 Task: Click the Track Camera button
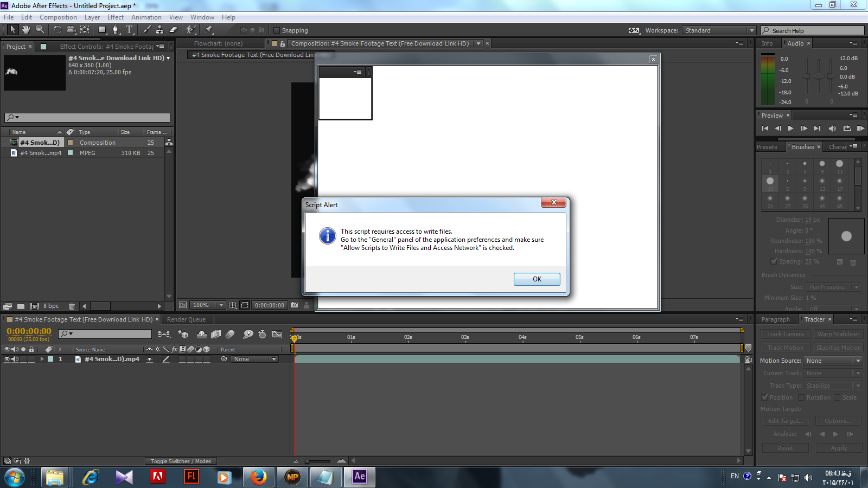click(x=786, y=334)
